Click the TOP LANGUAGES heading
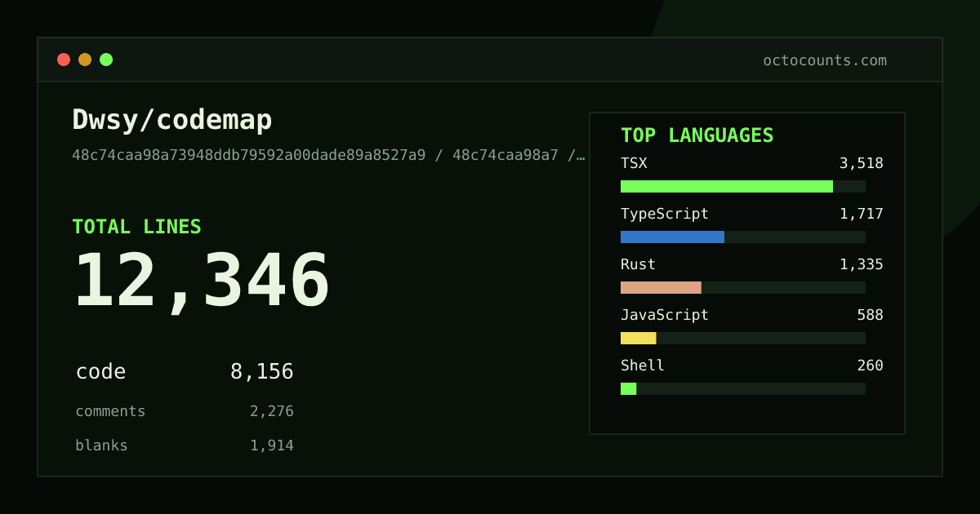 (697, 135)
